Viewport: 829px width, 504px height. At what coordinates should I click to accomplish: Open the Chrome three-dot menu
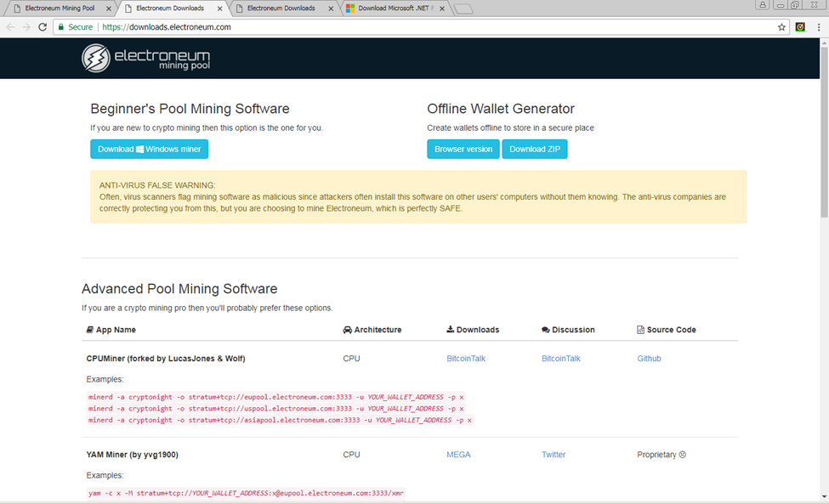820,27
